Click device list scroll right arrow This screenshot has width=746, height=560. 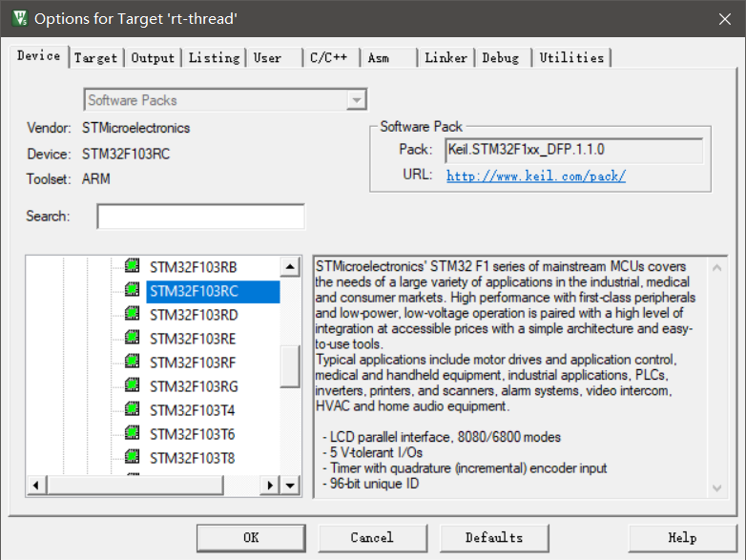click(270, 486)
